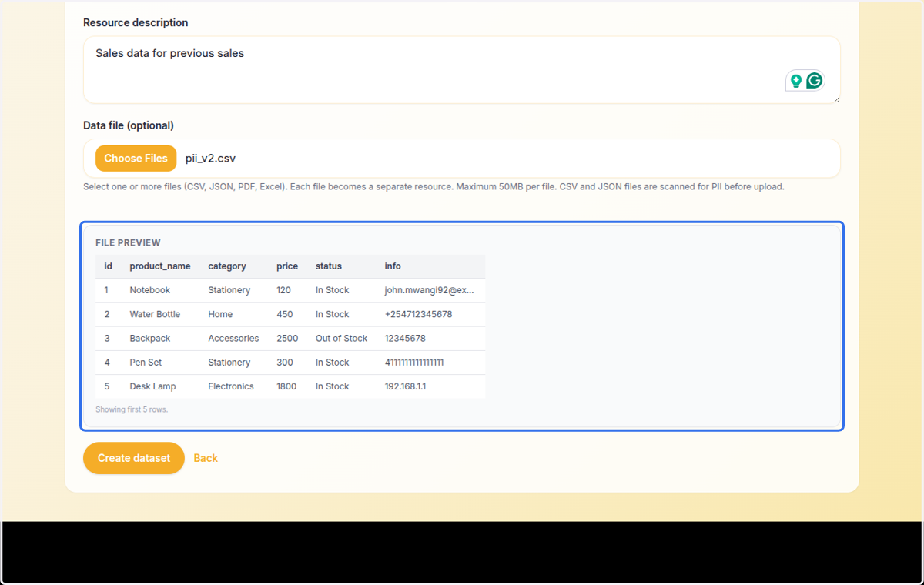The image size is (924, 585).
Task: Click the Showing first 5 rows note
Action: click(x=132, y=409)
